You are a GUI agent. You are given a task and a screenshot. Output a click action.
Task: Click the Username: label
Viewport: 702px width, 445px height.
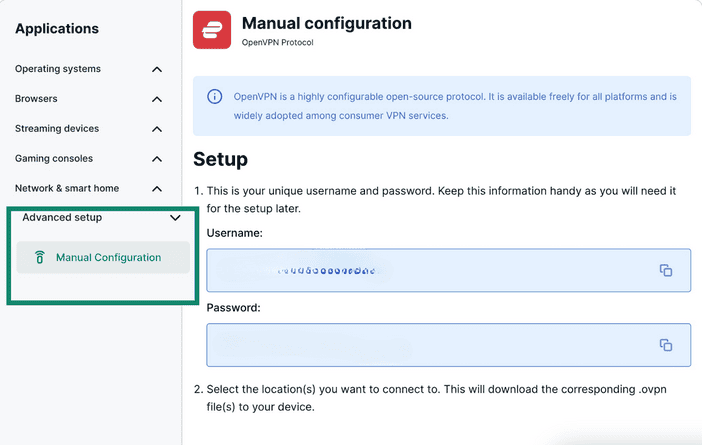tap(235, 233)
